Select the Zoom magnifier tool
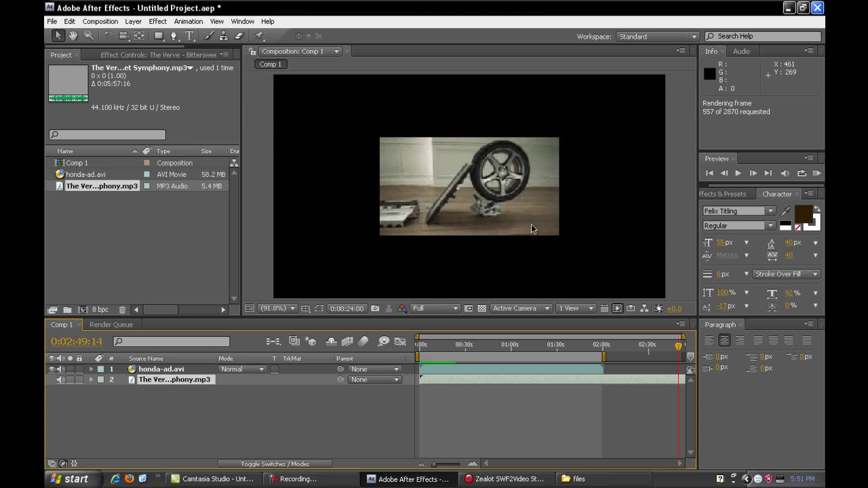The height and width of the screenshot is (488, 868). [88, 36]
